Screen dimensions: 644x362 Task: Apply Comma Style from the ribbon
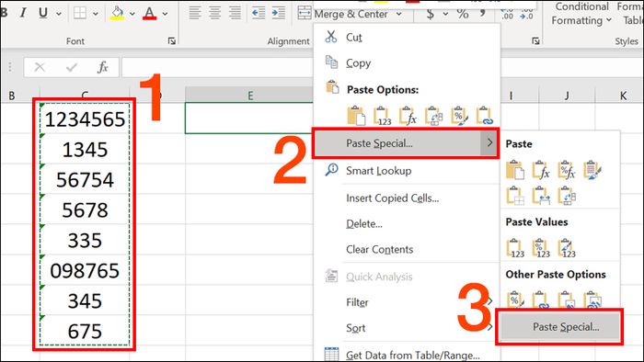tap(482, 13)
